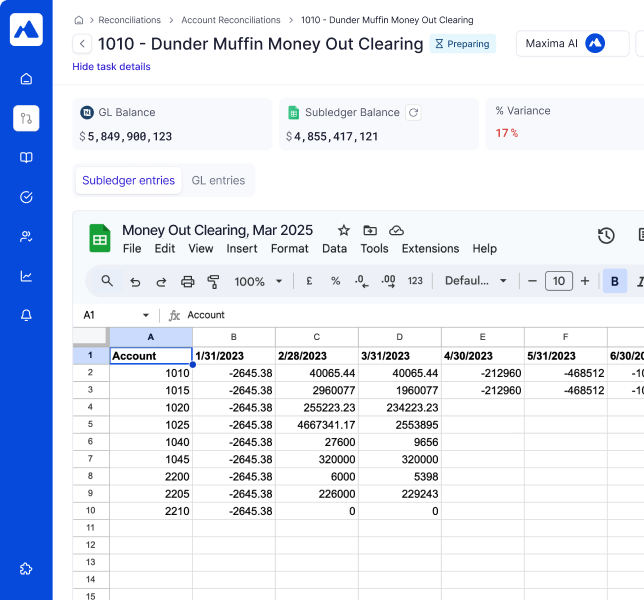Open version history clock icon
The height and width of the screenshot is (600, 644).
click(x=606, y=236)
